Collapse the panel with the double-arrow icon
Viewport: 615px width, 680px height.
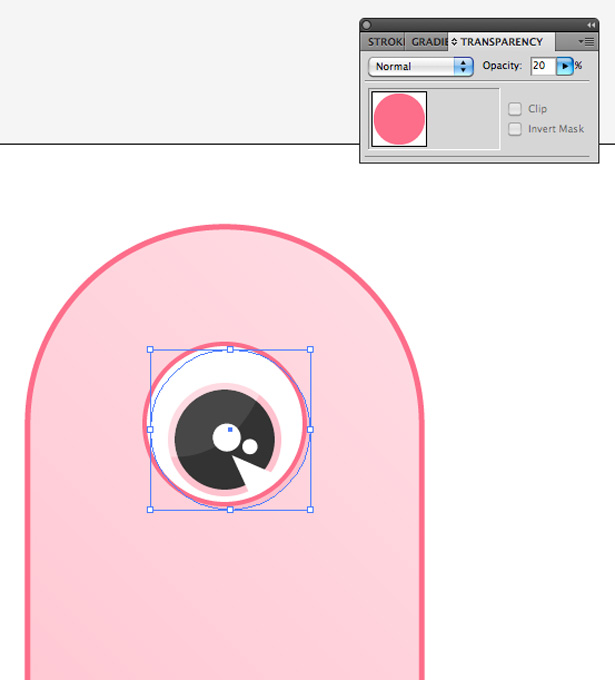[591, 25]
